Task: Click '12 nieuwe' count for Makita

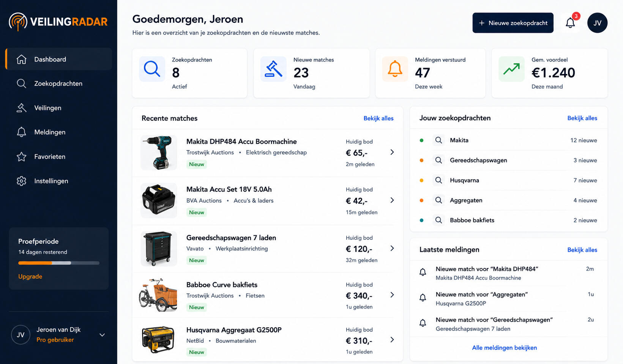Action: tap(584, 140)
